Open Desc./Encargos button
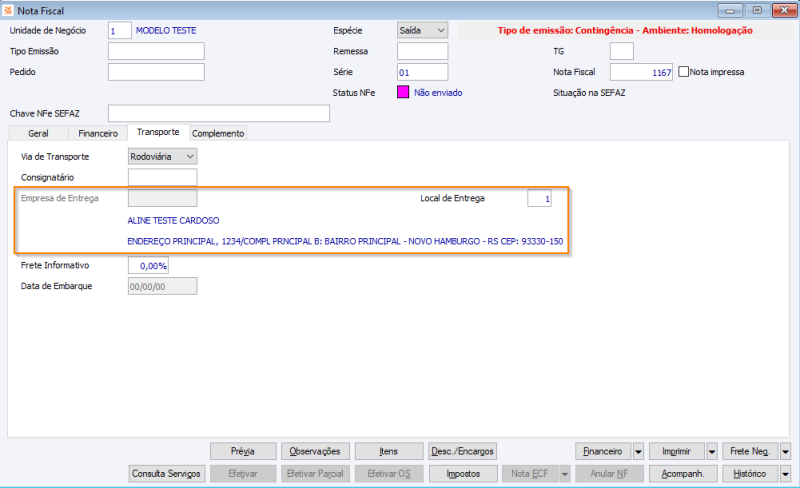Image resolution: width=800 pixels, height=488 pixels. coord(462,451)
